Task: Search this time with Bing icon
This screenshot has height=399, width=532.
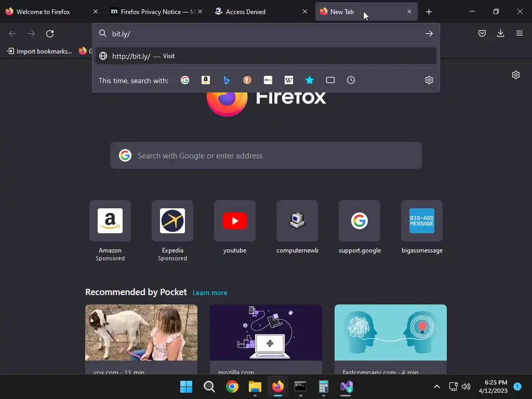Action: tap(227, 80)
